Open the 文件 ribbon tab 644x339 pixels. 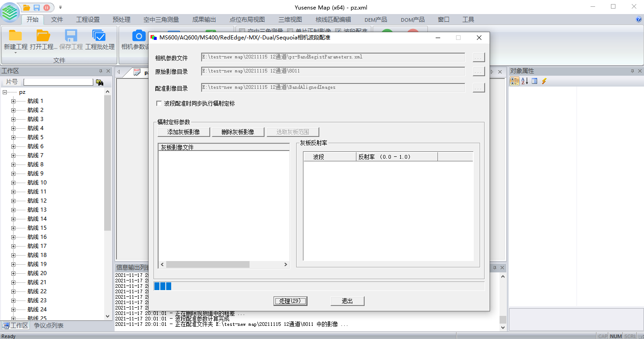coord(57,19)
